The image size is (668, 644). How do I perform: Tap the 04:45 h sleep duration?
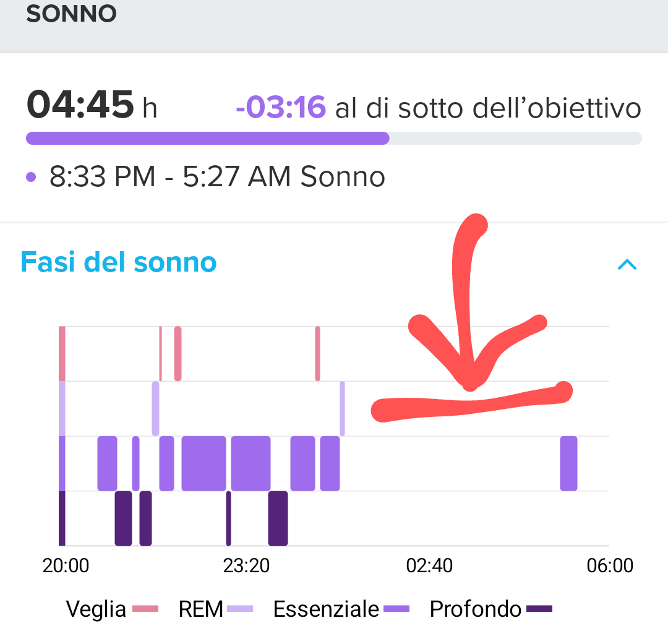(x=92, y=105)
